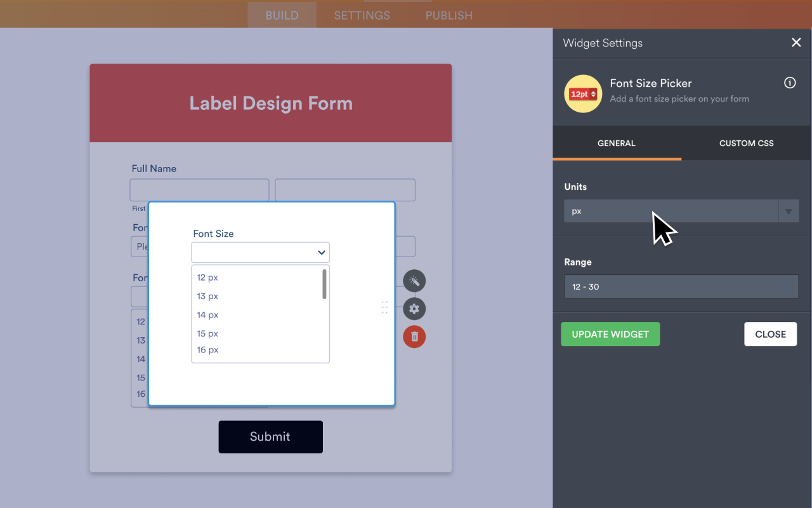Open the SETTINGS tab at the top
This screenshot has width=812, height=508.
[362, 15]
